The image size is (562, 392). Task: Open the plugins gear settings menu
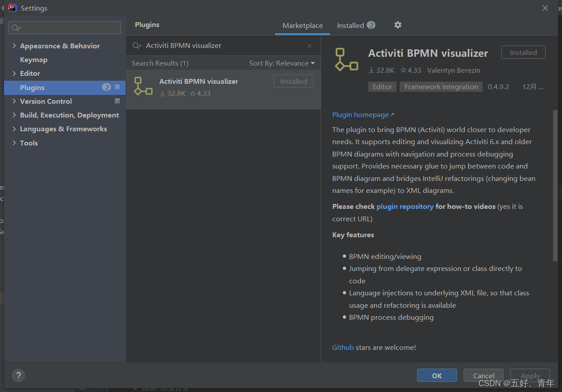(x=398, y=25)
